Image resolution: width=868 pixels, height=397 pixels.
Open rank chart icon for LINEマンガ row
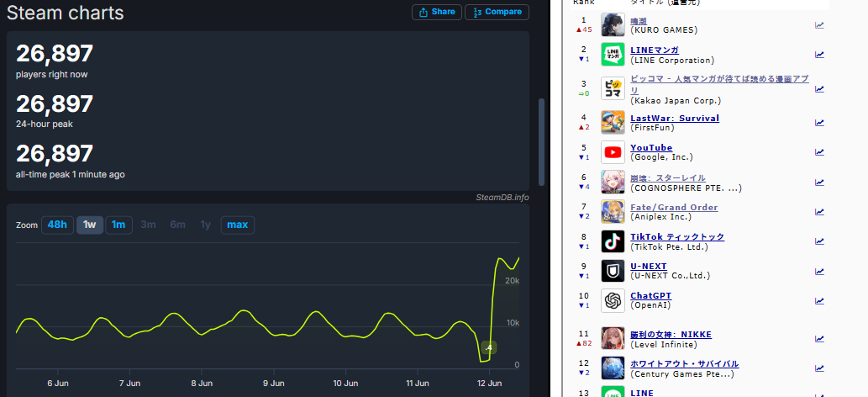point(819,55)
